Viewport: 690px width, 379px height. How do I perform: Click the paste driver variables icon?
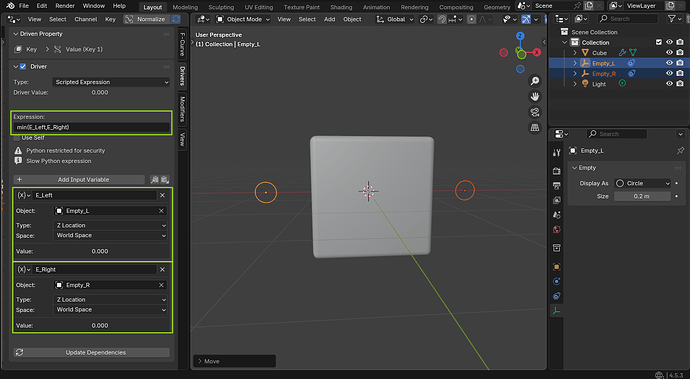pyautogui.click(x=165, y=180)
